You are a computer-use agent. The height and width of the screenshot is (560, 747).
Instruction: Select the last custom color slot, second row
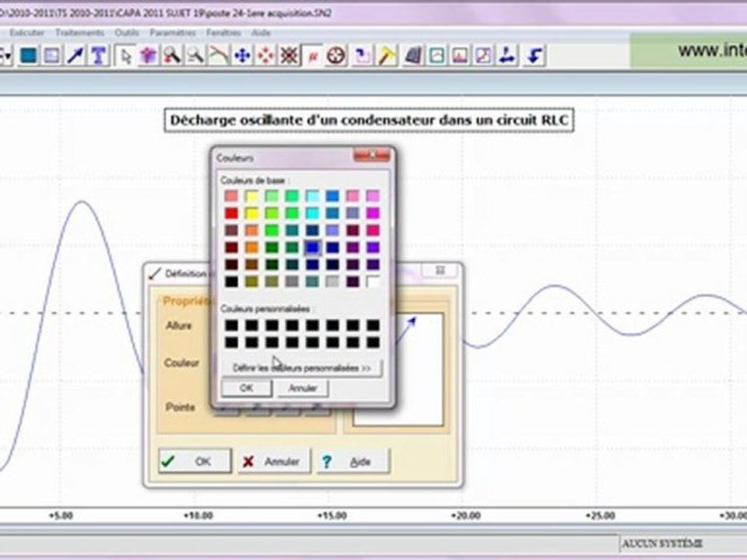[x=373, y=342]
